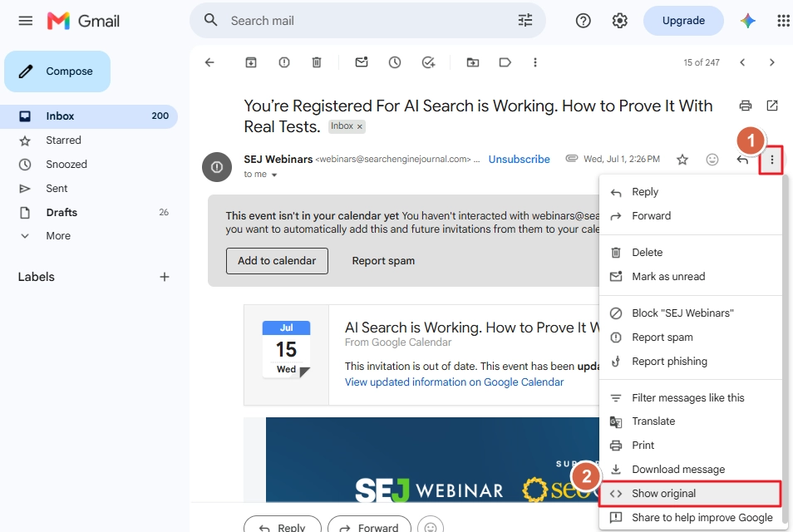The image size is (793, 532).
Task: Open the Gemini sparkle icon
Action: (748, 21)
